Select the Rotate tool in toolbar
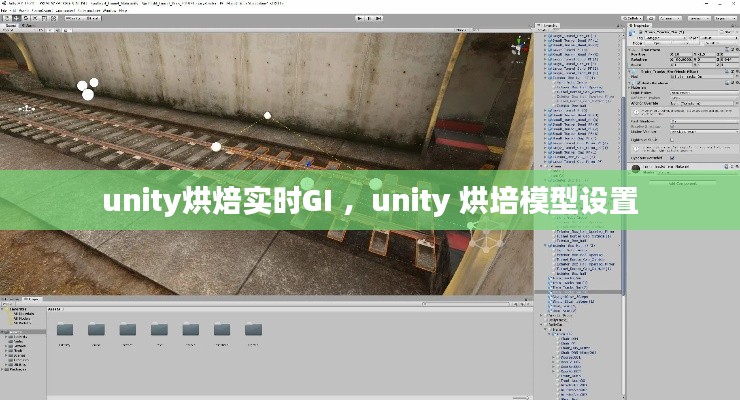 25,18
